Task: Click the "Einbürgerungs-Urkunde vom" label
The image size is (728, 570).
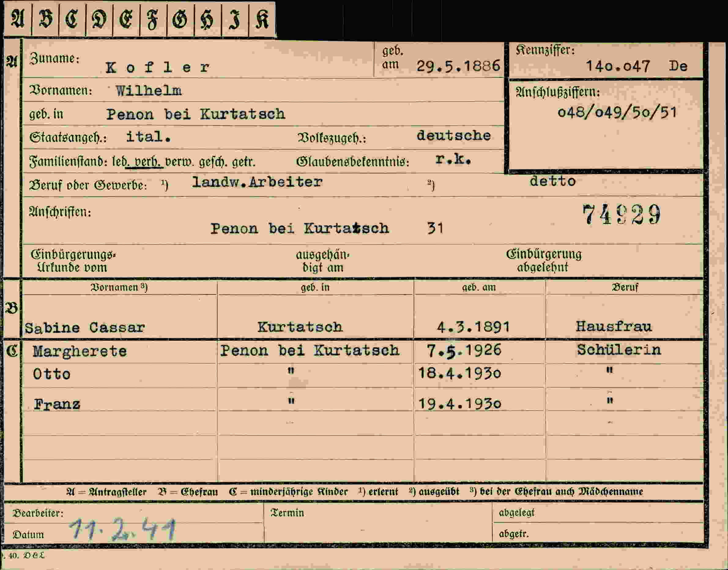Action: point(73,261)
